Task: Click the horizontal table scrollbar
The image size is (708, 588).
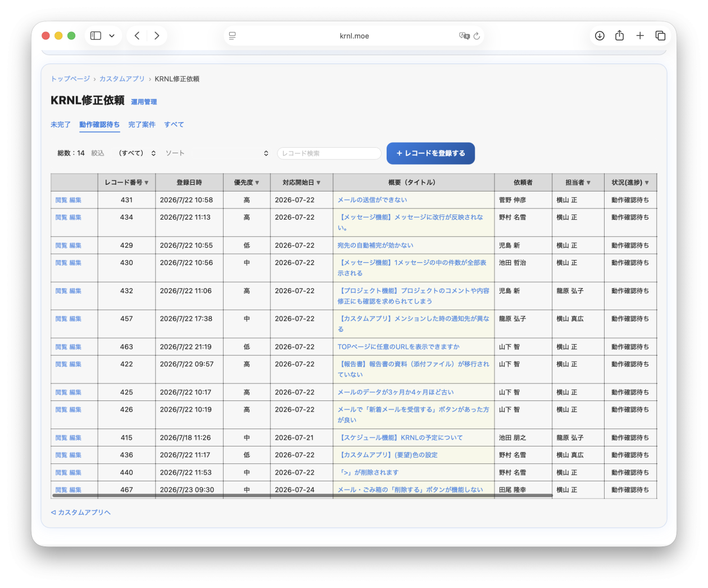Action: pyautogui.click(x=302, y=496)
